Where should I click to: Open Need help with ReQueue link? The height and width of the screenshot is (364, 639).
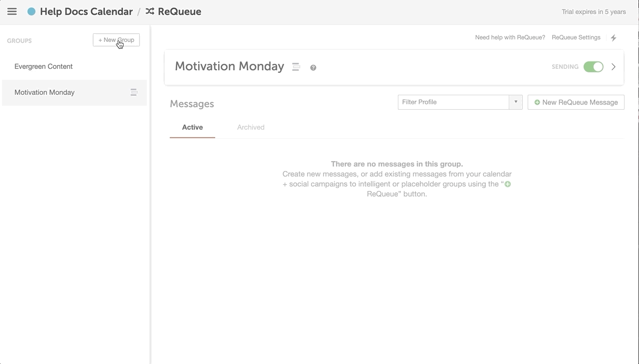pyautogui.click(x=510, y=37)
